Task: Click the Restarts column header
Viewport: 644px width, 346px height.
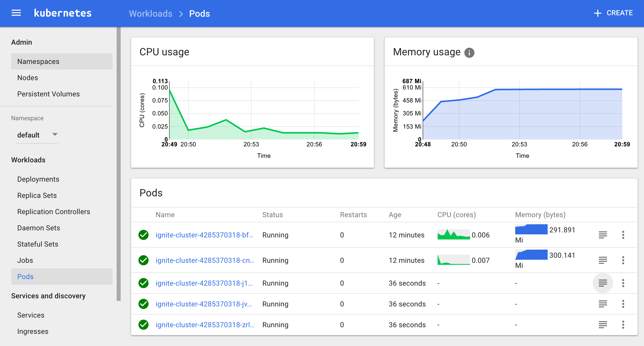Action: [x=353, y=215]
